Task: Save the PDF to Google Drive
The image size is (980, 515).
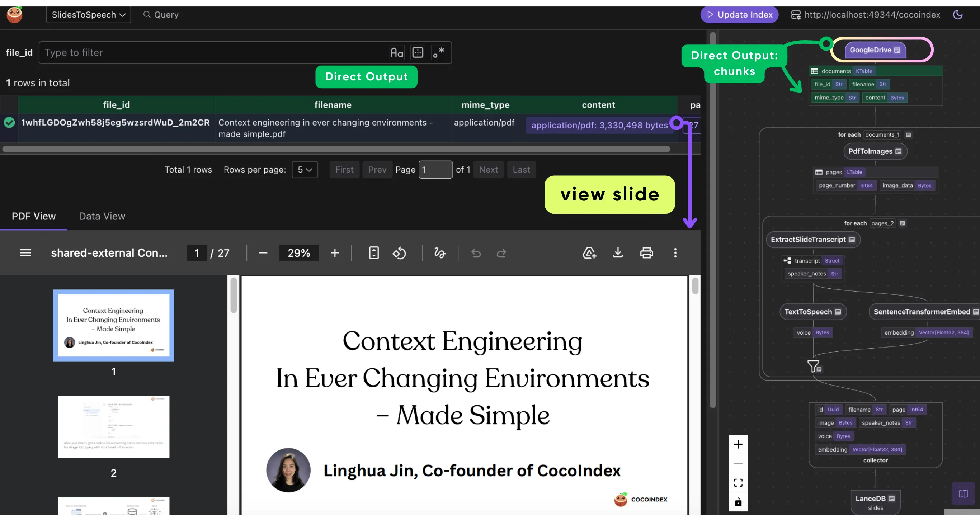Action: tap(589, 253)
